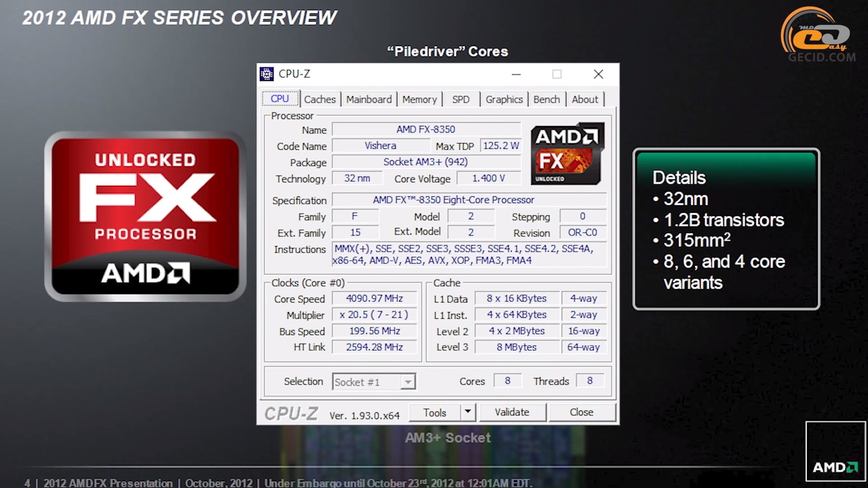This screenshot has height=488, width=868.
Task: Close the CPU-Z window with X
Action: click(599, 74)
